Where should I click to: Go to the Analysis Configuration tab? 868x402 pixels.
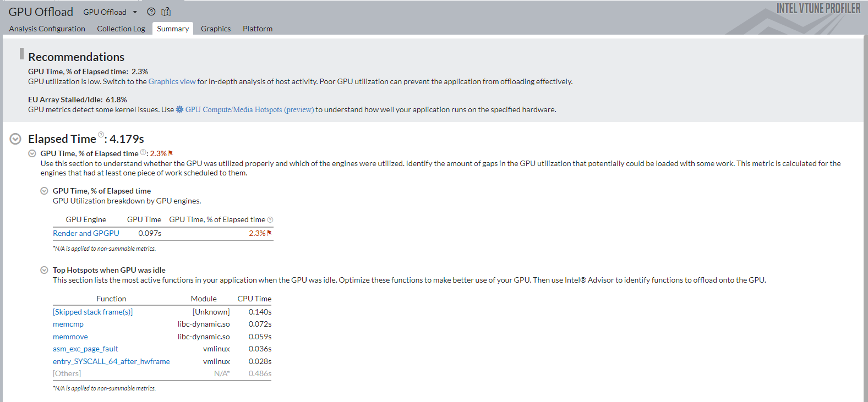pos(47,29)
